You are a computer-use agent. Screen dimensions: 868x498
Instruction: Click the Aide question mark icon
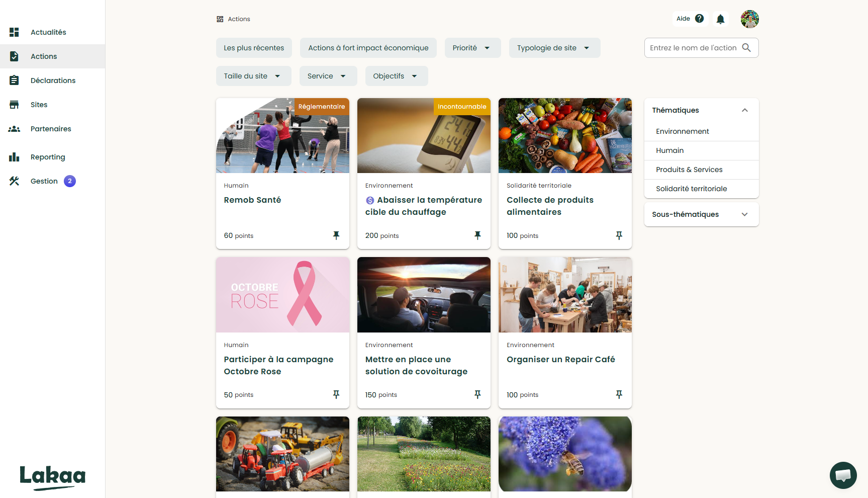[699, 19]
